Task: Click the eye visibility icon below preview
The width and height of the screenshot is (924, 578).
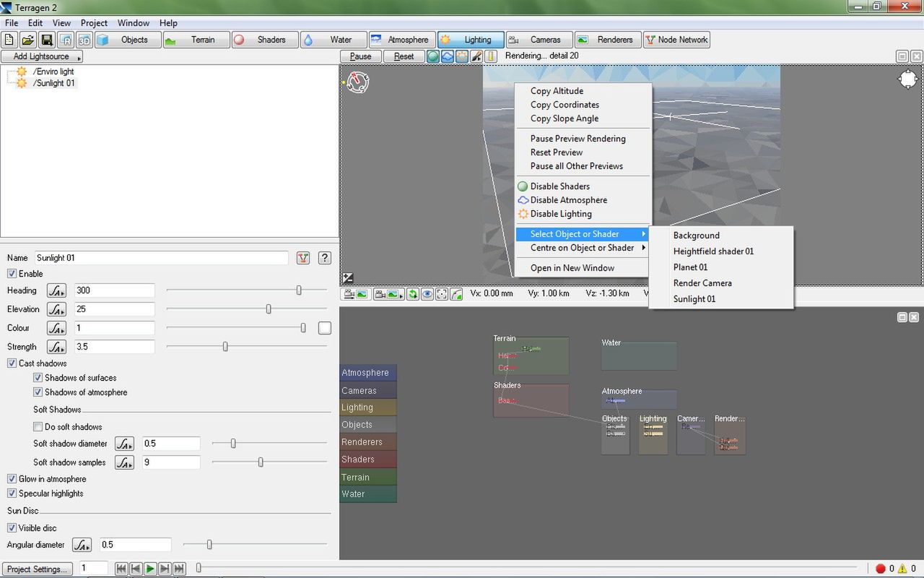Action: coord(427,294)
